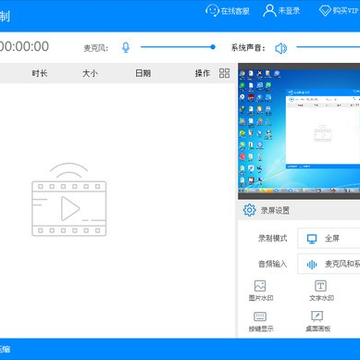Open online customer service (在线客服)
360x360 pixels.
(x=227, y=11)
